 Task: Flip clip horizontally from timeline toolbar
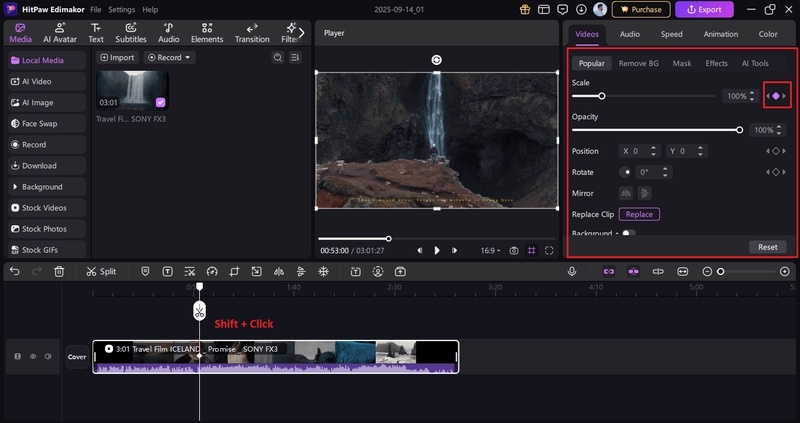pyautogui.click(x=279, y=271)
